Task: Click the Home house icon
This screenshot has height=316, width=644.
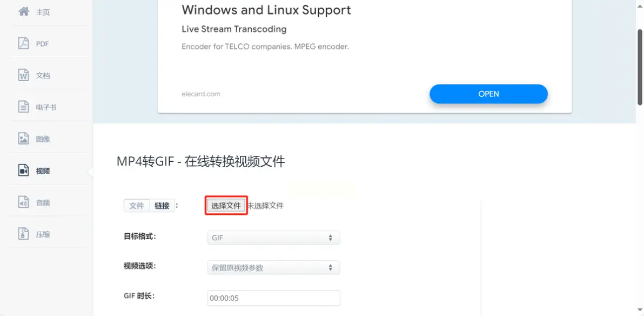Action: (24, 11)
